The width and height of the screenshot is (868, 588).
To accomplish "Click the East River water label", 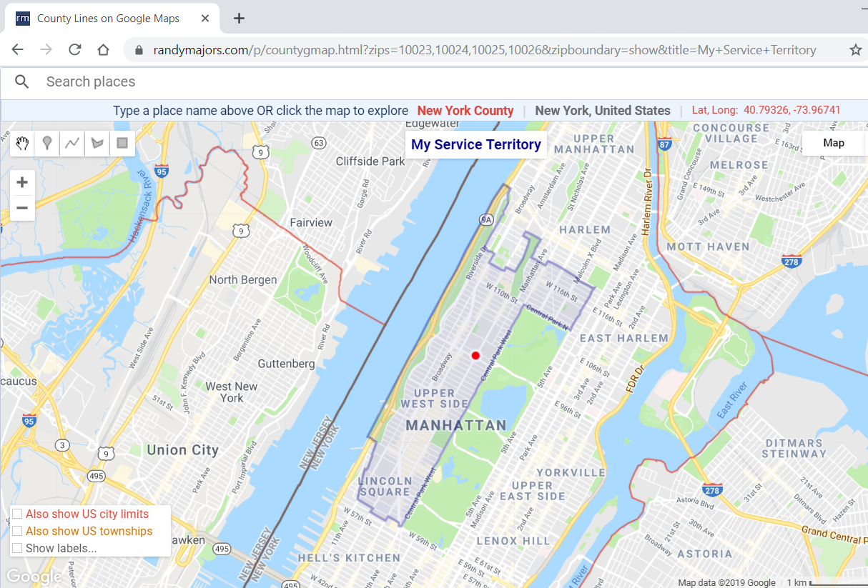I will pos(732,400).
